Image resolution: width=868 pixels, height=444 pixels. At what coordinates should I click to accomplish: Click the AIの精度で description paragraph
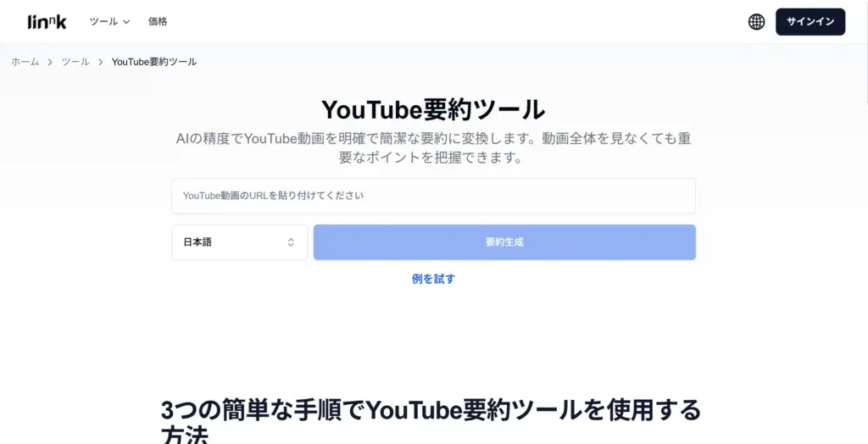pos(433,147)
